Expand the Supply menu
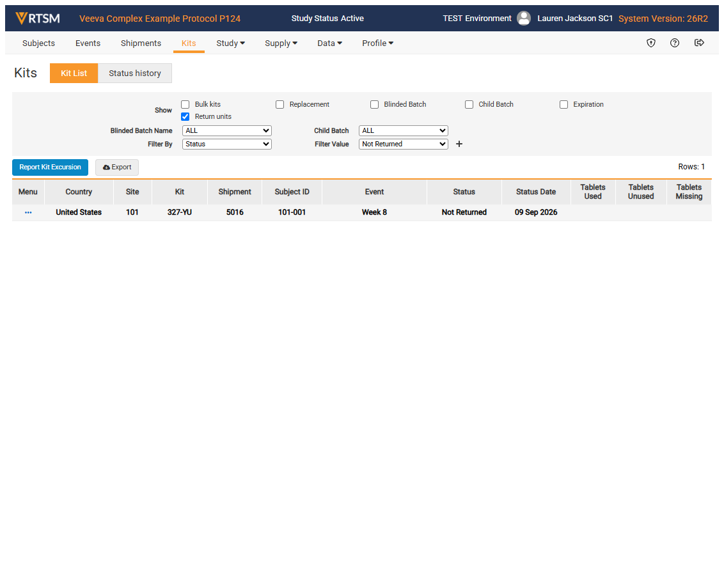 (x=281, y=43)
